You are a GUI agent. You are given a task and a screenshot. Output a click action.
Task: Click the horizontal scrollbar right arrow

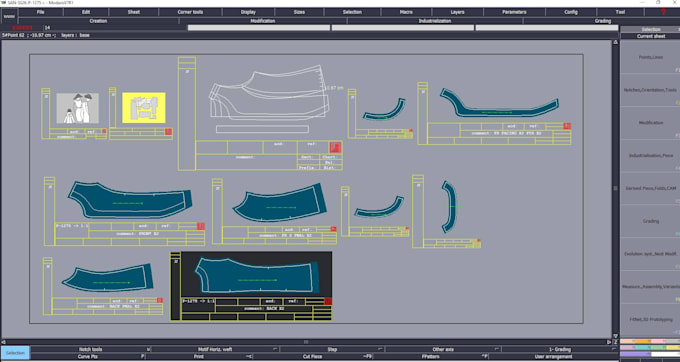609,342
